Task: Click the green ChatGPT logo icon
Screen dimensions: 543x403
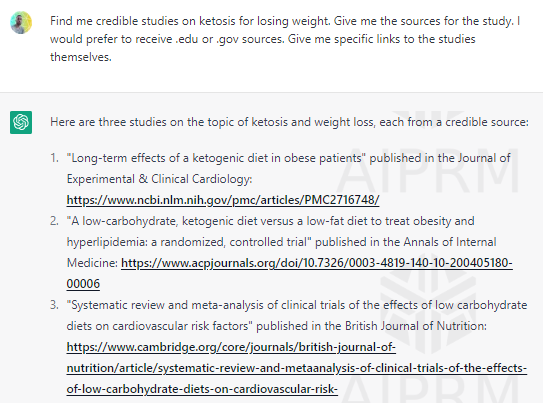Action: [x=21, y=122]
